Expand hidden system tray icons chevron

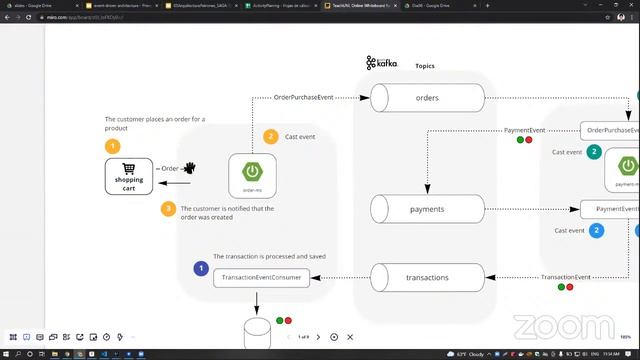click(489, 354)
